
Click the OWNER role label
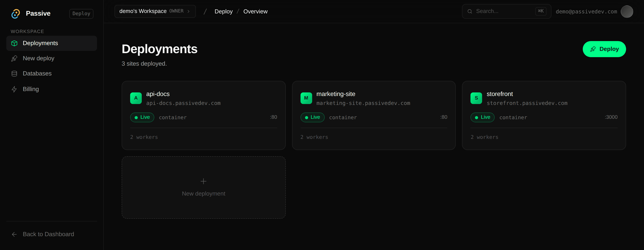pyautogui.click(x=176, y=11)
